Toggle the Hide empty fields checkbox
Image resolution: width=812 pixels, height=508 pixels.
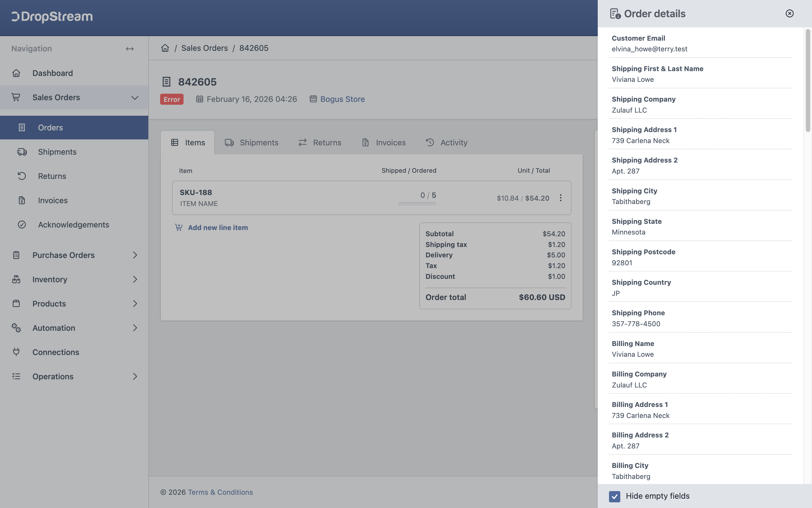tap(615, 496)
